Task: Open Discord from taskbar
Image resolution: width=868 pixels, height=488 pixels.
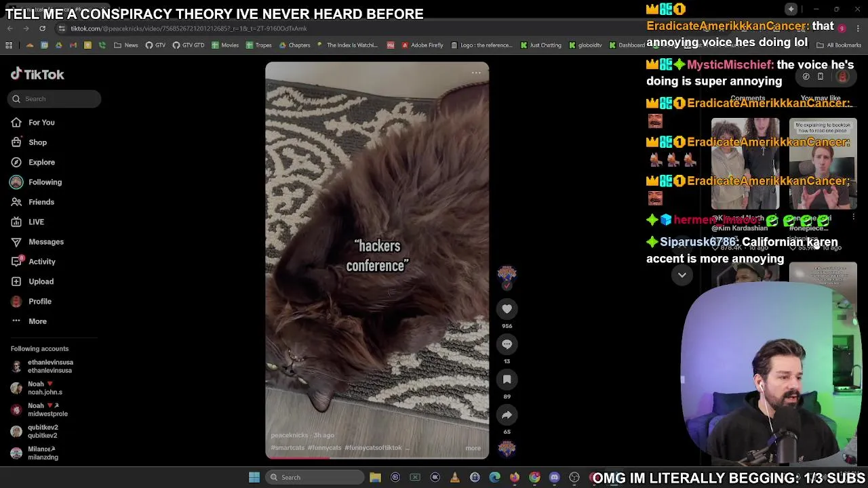Action: pyautogui.click(x=555, y=477)
